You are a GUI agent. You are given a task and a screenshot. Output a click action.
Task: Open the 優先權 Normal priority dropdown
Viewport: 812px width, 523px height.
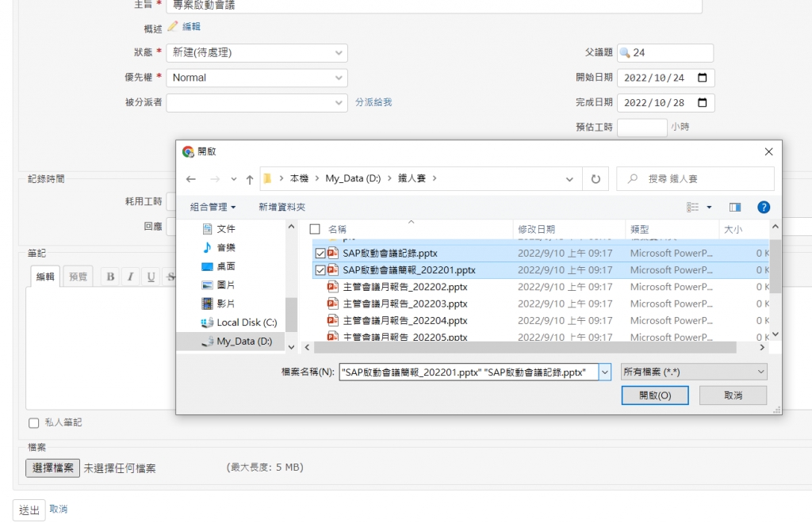[256, 78]
